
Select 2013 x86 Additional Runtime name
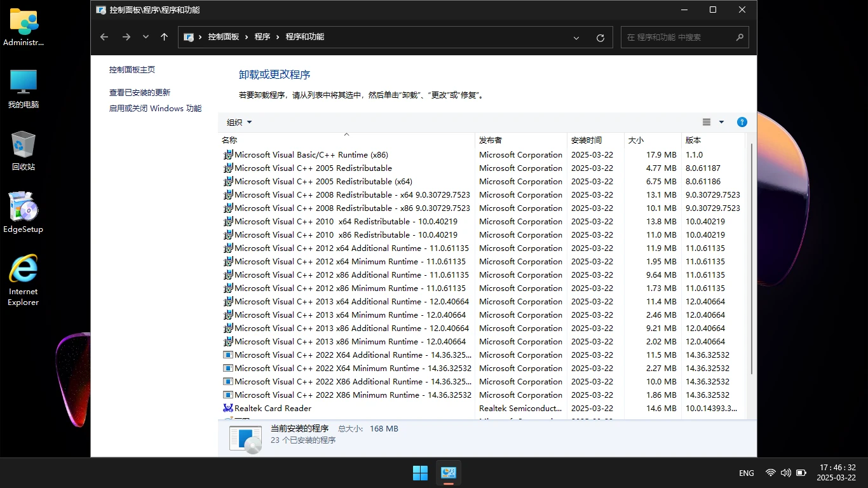tap(351, 328)
